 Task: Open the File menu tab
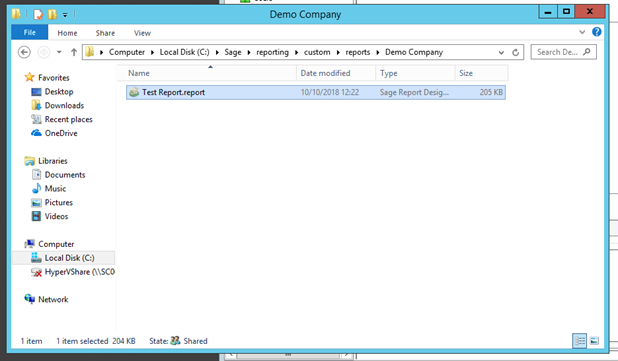tap(30, 32)
